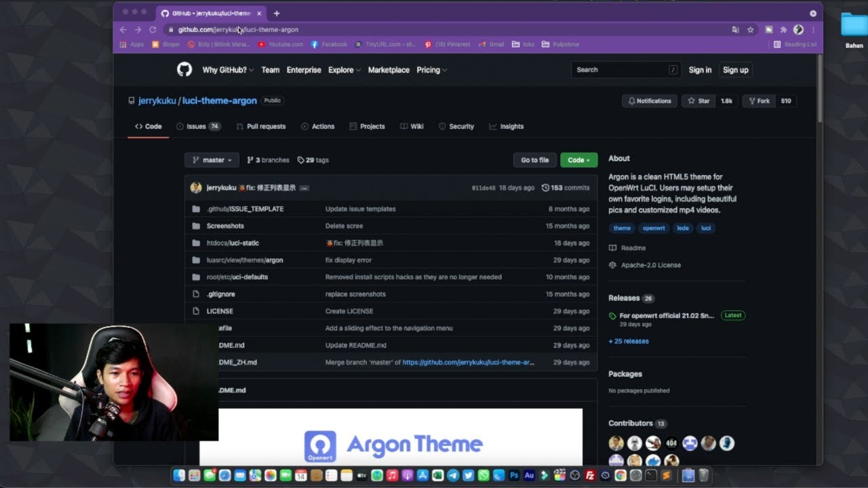The image size is (868, 488).
Task: Go back with browser back arrow
Action: [x=123, y=30]
